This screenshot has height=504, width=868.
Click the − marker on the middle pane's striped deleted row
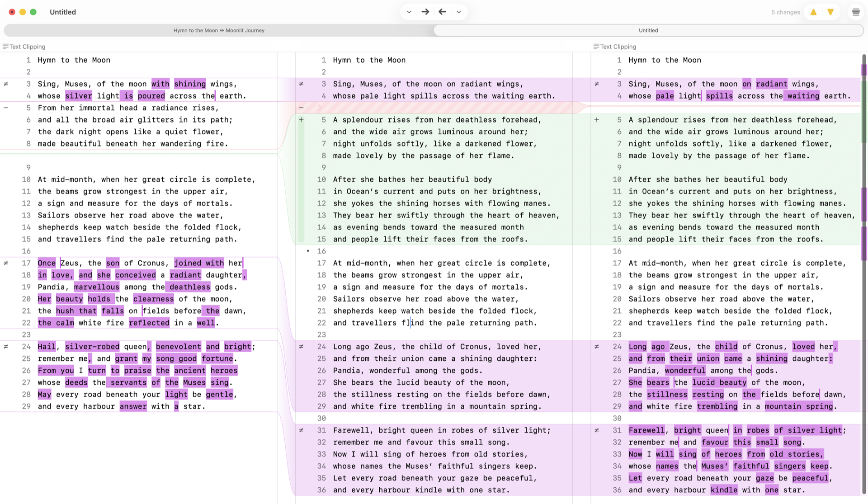301,108
